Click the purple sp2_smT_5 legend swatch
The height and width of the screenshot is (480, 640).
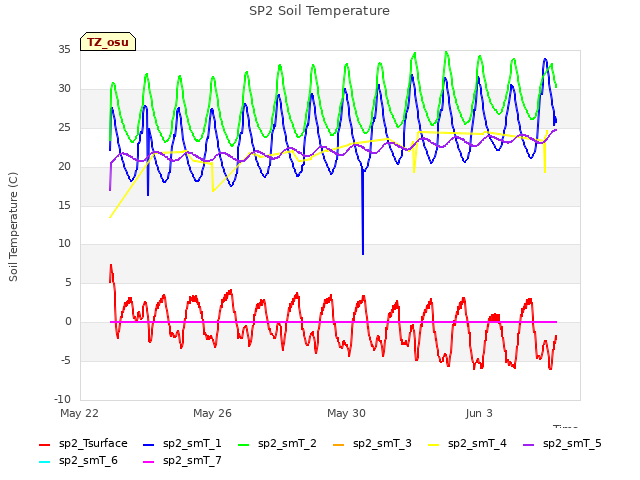[x=529, y=445]
